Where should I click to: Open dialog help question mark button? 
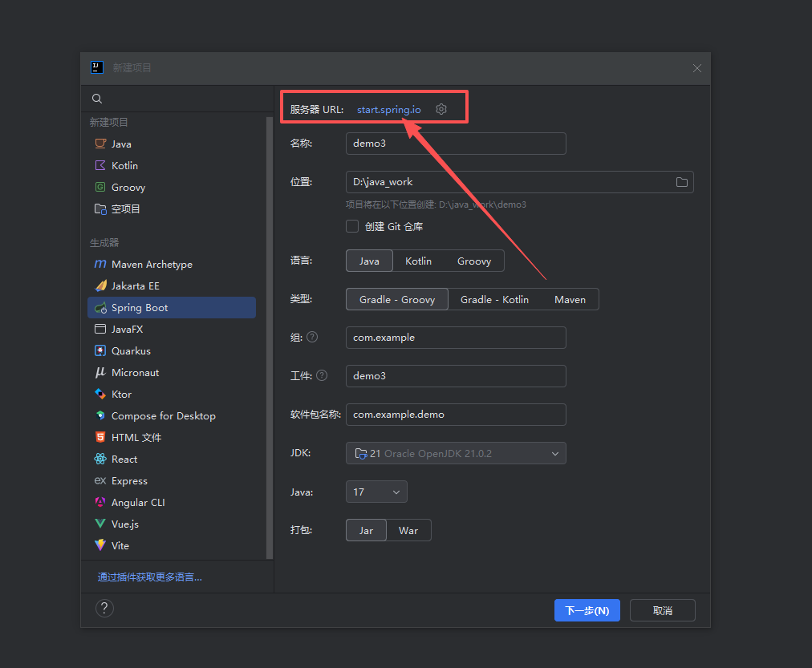point(104,609)
